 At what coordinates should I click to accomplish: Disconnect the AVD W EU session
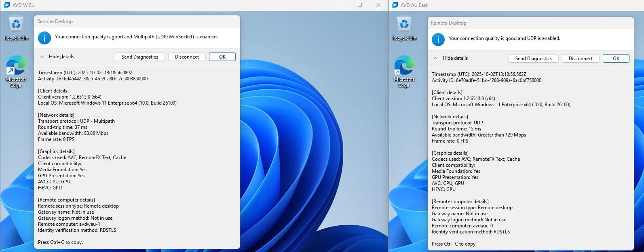click(187, 57)
